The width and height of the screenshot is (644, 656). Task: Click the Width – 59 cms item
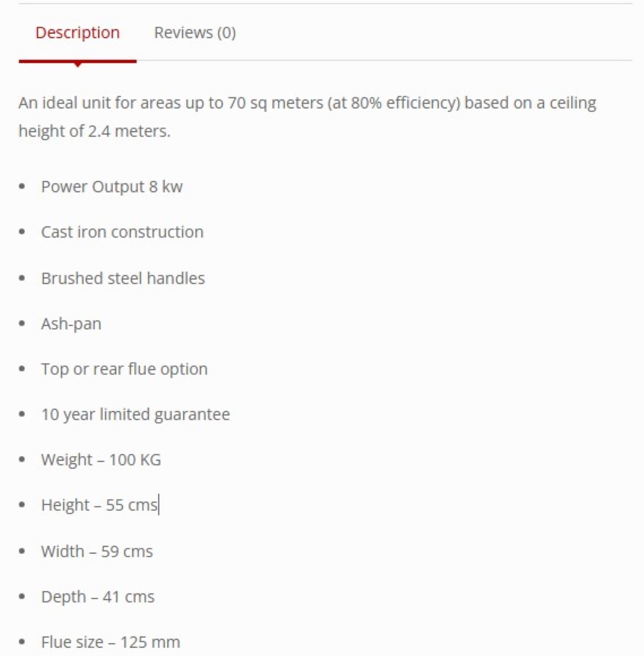pos(97,552)
